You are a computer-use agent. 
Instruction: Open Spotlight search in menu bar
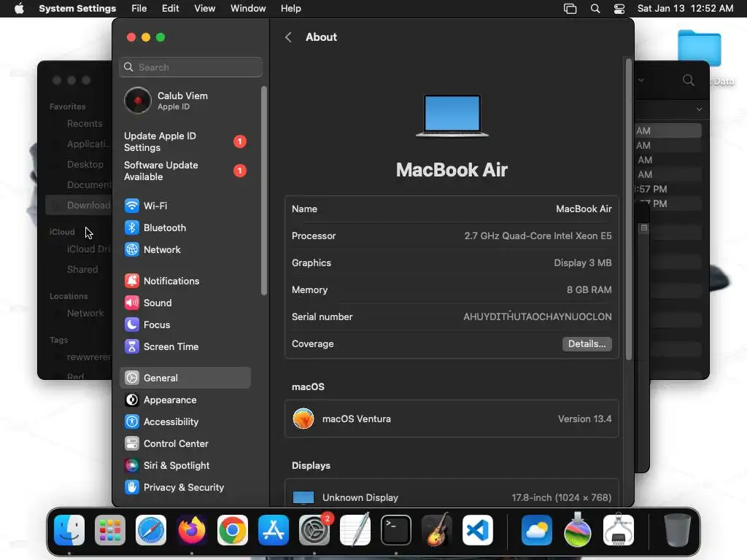point(595,9)
